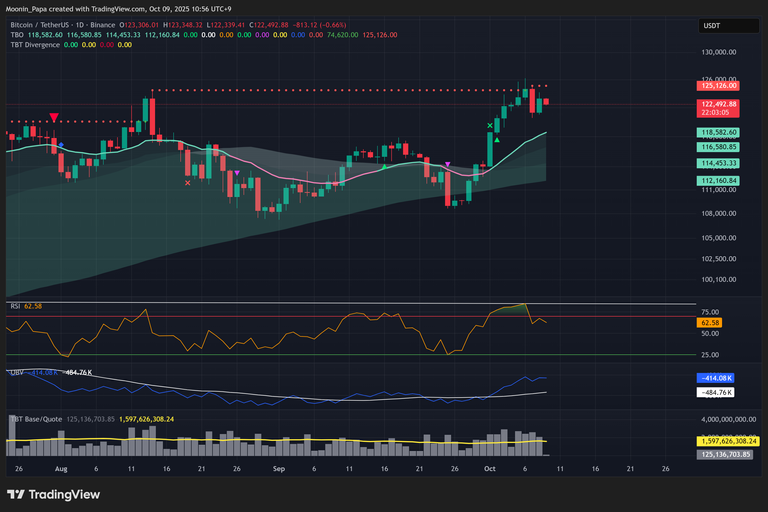Screen dimensions: 768x512
Task: Open the USDT currency selector
Action: coord(712,27)
